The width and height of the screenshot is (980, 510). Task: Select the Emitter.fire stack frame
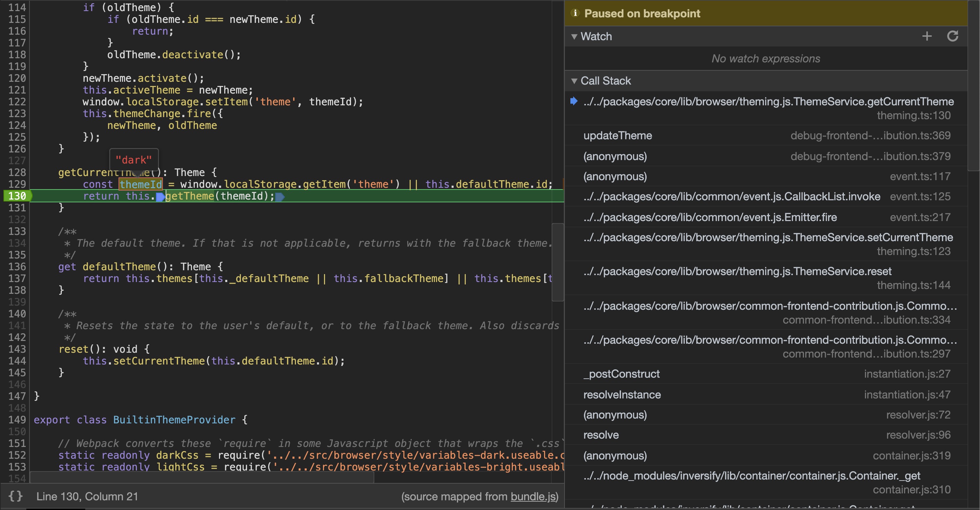tap(710, 217)
